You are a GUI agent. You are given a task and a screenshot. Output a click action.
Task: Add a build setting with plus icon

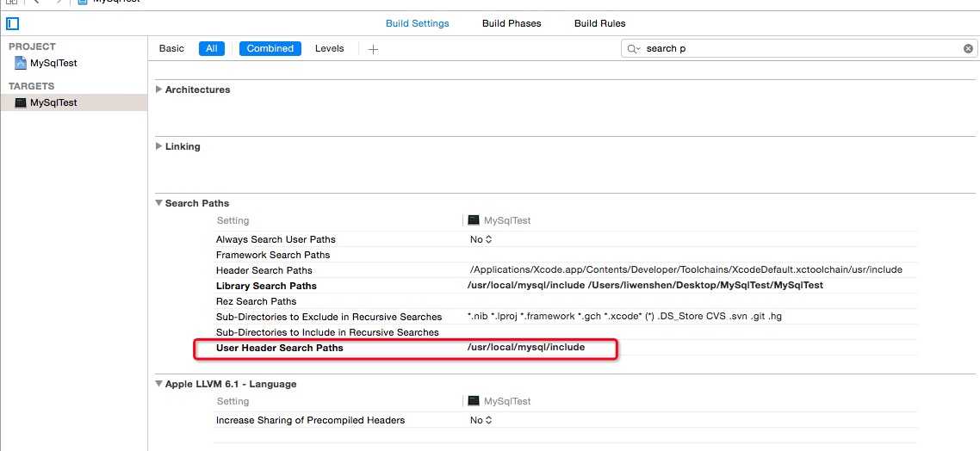pyautogui.click(x=373, y=49)
